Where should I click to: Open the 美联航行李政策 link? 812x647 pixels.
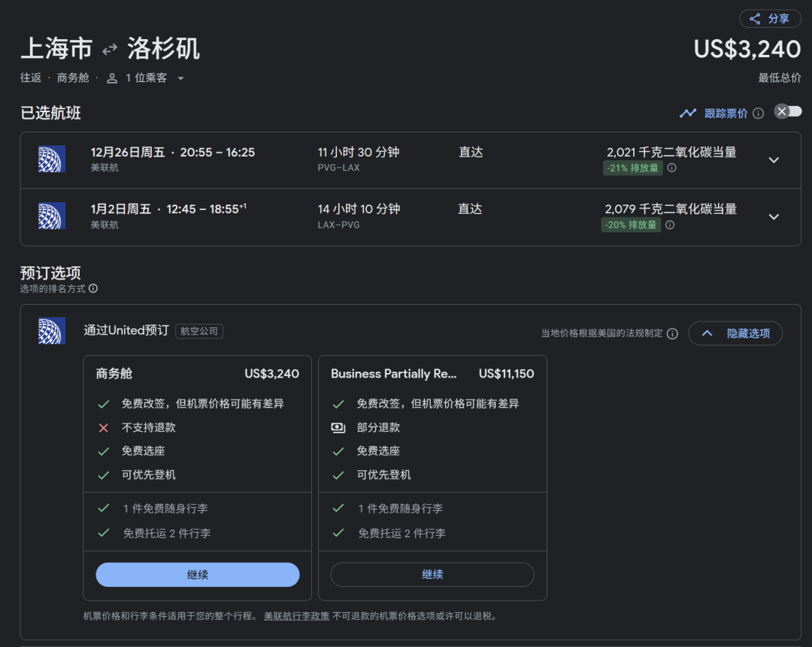(296, 616)
